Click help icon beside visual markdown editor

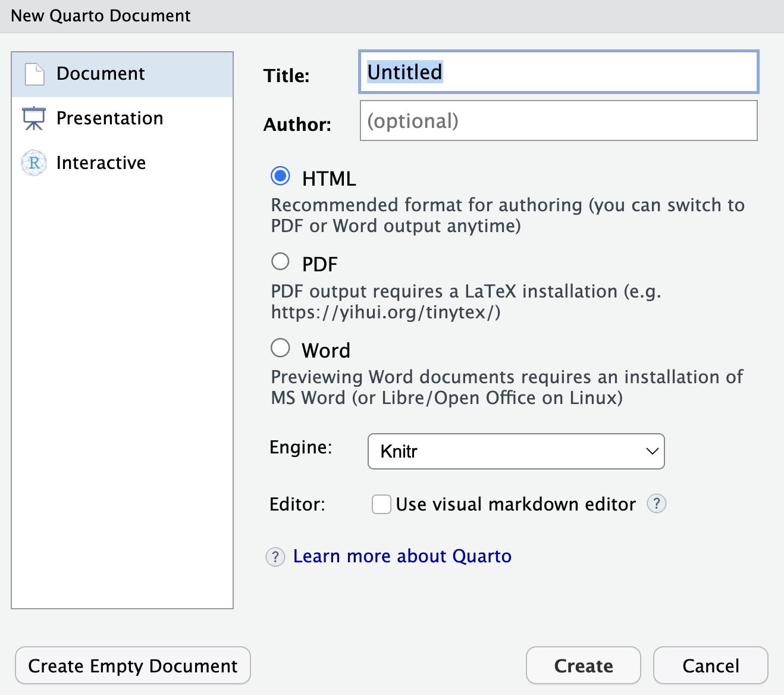(656, 503)
